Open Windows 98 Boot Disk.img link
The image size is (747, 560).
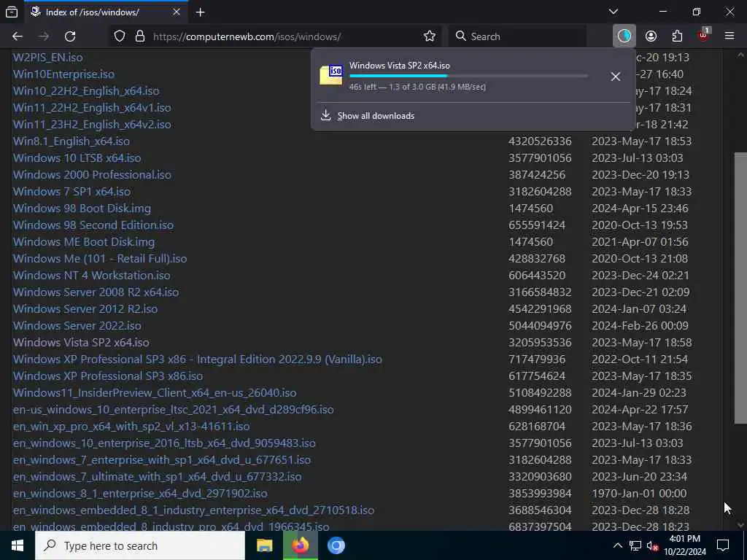[82, 208]
